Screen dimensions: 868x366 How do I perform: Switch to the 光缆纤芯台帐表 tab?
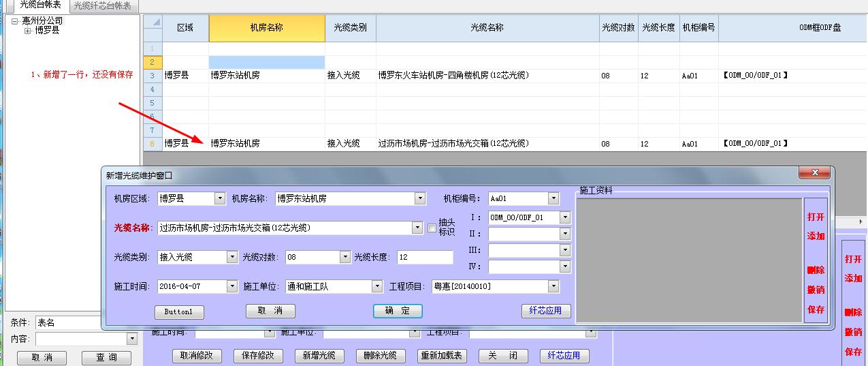103,5
